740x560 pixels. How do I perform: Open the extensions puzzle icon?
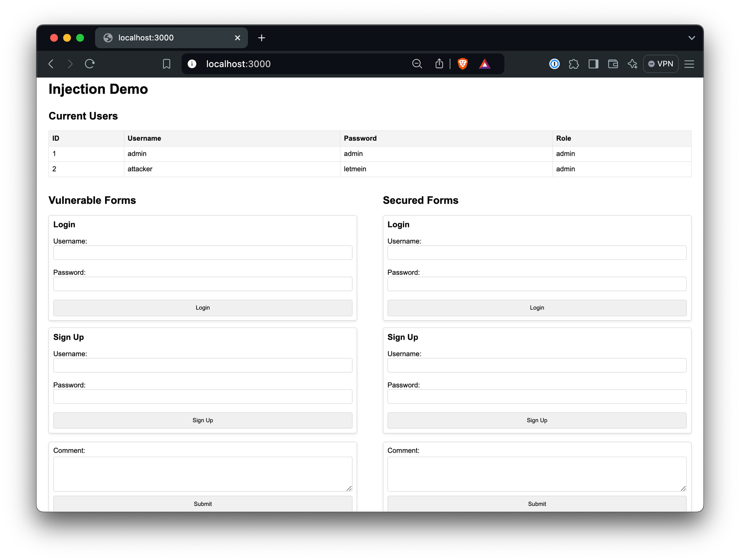point(574,64)
